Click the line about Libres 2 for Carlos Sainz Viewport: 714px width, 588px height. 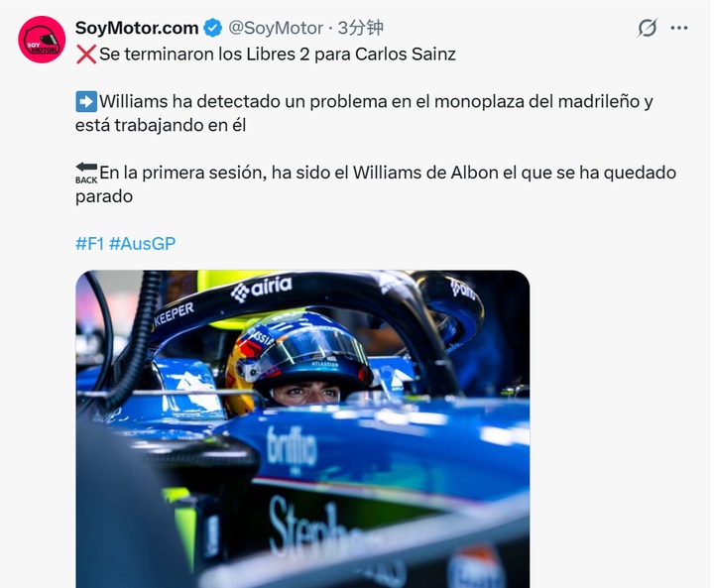pos(278,55)
